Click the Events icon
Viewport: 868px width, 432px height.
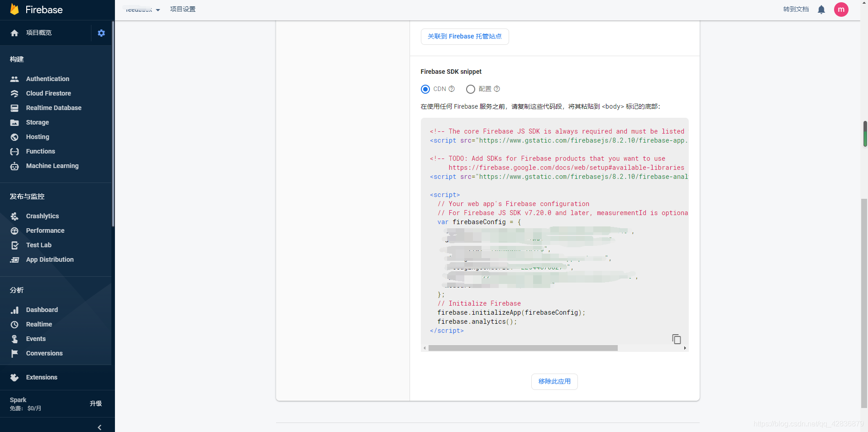point(14,339)
